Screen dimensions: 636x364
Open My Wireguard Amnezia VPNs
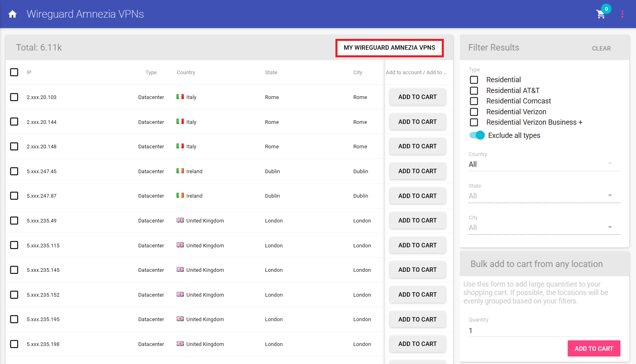(x=389, y=48)
